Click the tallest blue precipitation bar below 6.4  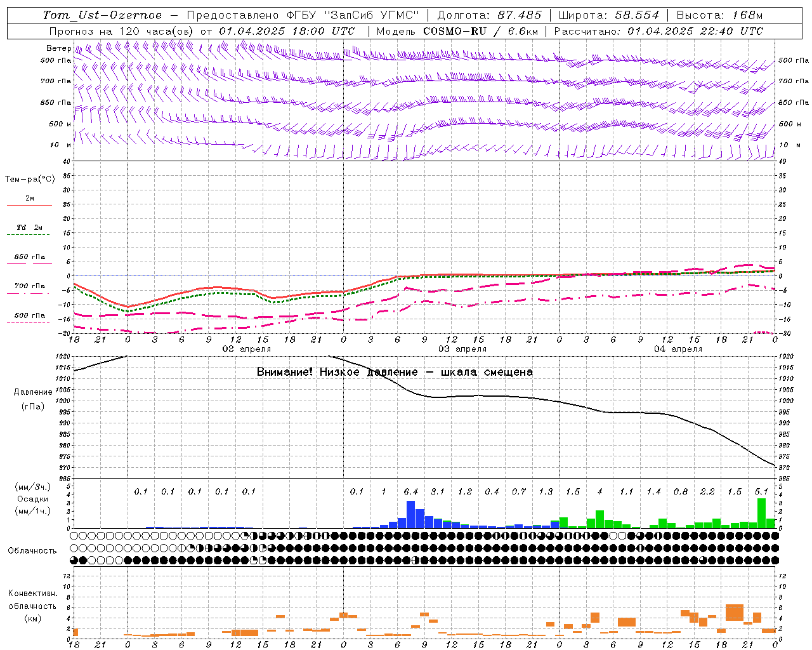pyautogui.click(x=411, y=515)
